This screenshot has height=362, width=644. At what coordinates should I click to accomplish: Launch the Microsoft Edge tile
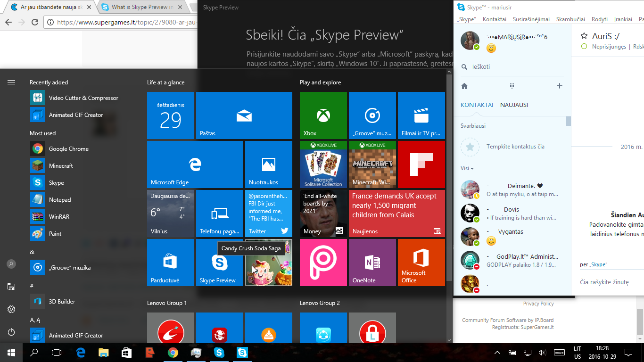click(195, 165)
